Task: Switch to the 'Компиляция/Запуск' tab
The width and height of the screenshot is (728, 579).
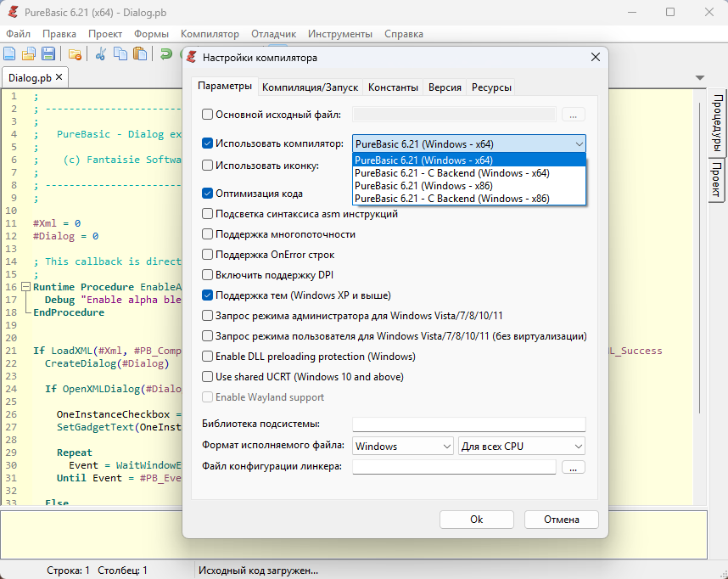Action: pos(311,87)
